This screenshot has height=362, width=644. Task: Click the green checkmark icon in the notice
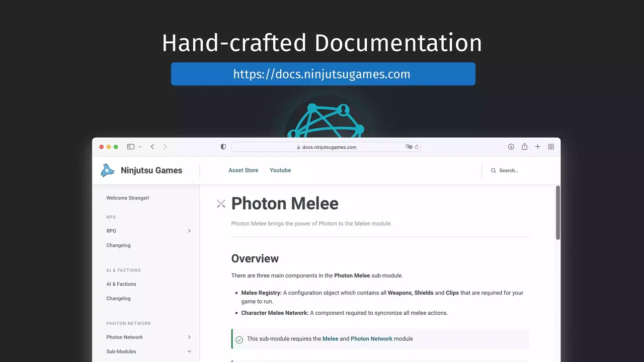click(239, 339)
